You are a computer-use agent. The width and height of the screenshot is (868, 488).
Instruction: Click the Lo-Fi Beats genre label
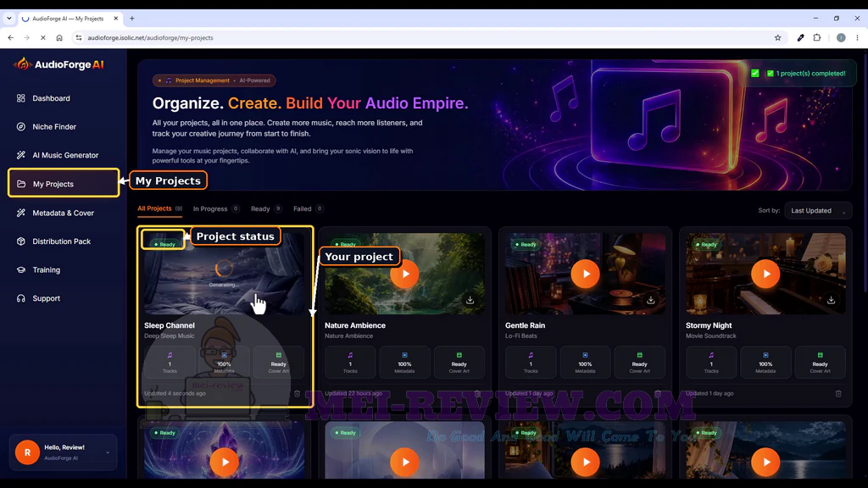[x=521, y=335]
